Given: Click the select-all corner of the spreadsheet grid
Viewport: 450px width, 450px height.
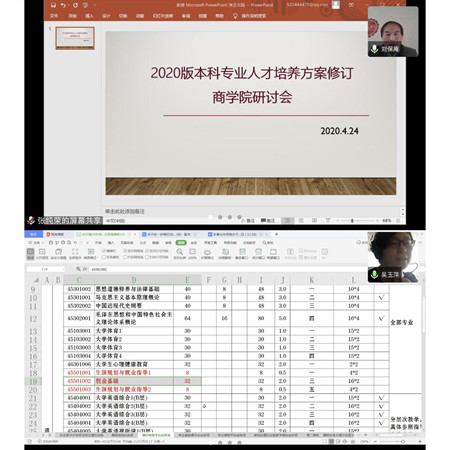Looking at the screenshot, I should coord(36,280).
